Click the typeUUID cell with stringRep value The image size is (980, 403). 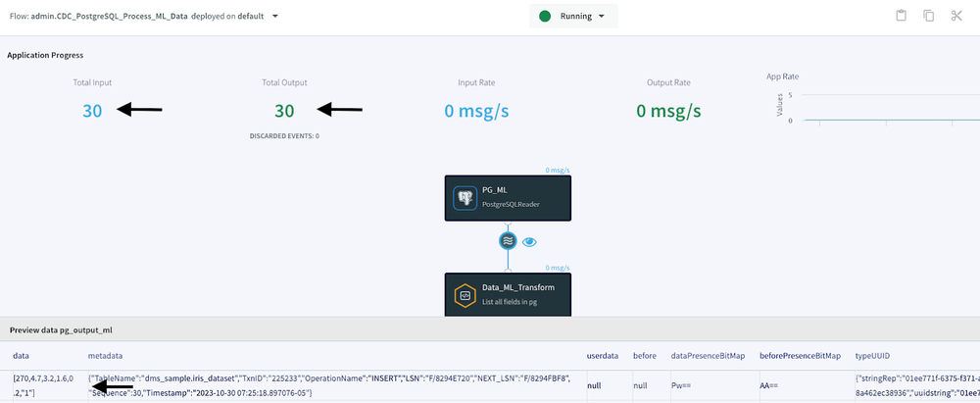click(917, 385)
